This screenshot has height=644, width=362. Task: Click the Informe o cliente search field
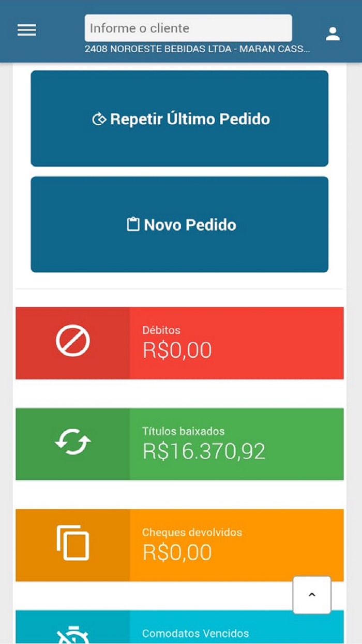(x=188, y=27)
